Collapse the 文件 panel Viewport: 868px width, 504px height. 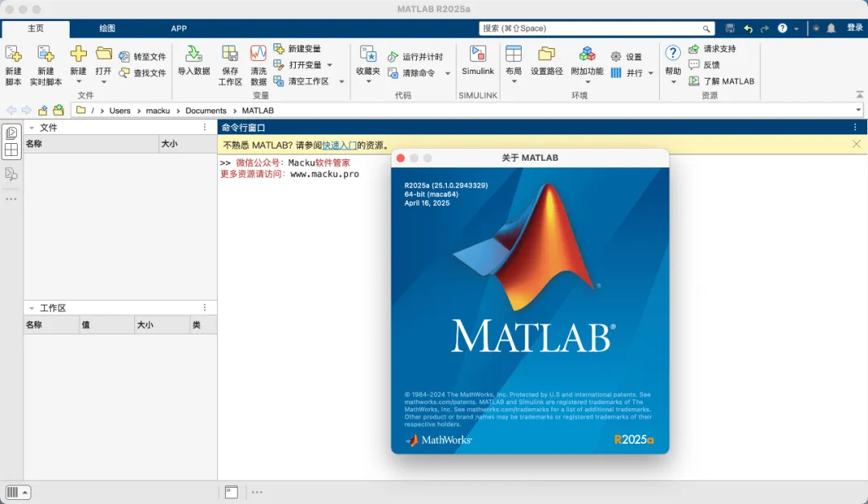point(31,128)
